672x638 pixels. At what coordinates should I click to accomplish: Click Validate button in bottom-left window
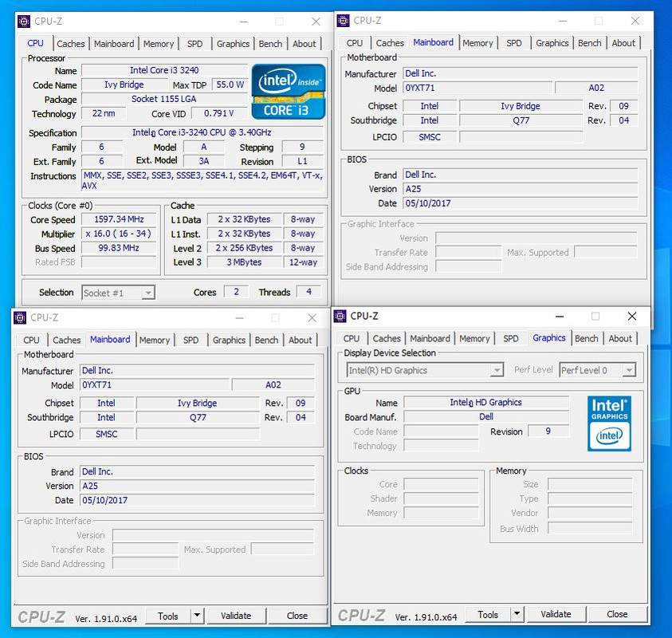(x=236, y=616)
